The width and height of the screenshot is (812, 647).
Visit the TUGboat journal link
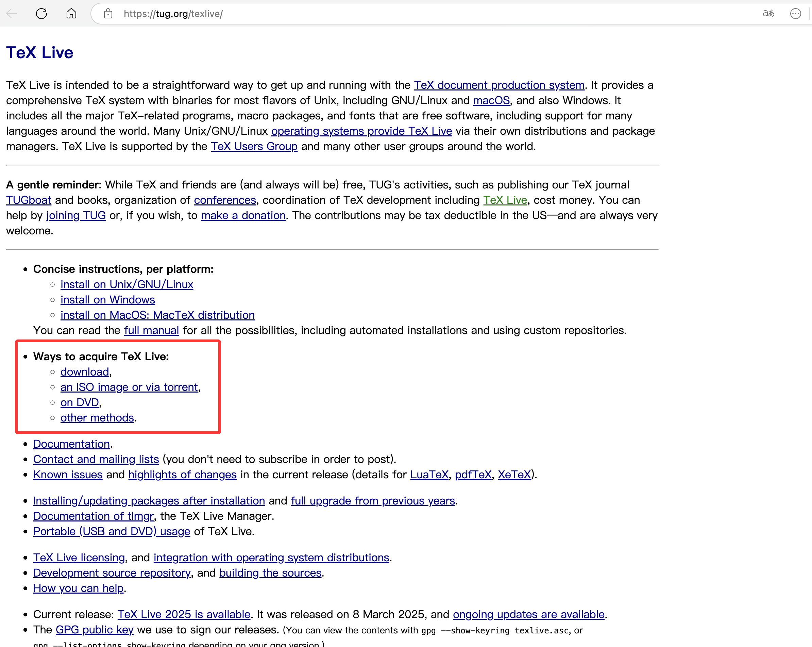tap(29, 200)
